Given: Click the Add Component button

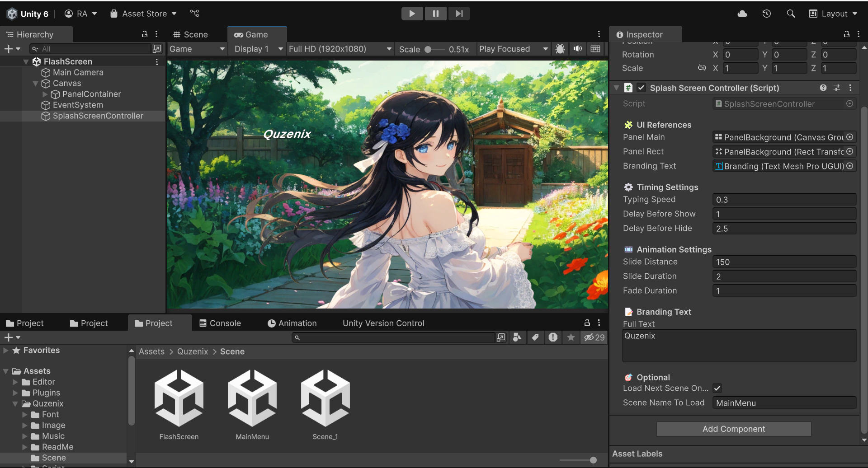Looking at the screenshot, I should point(734,429).
